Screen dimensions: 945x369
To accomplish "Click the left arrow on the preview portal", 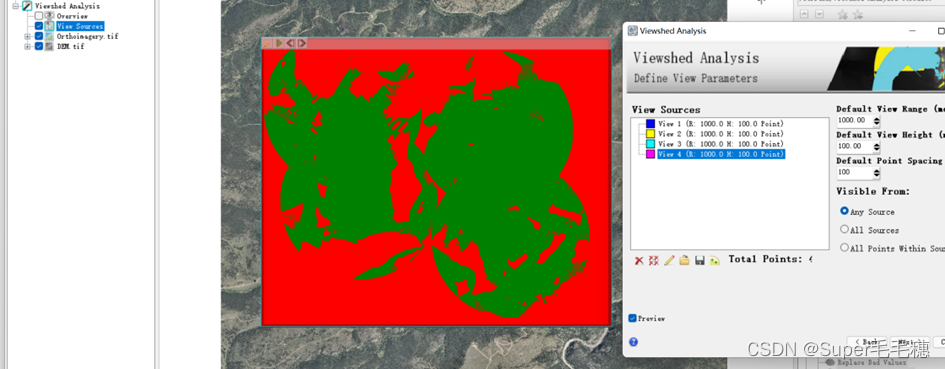I will point(290,43).
